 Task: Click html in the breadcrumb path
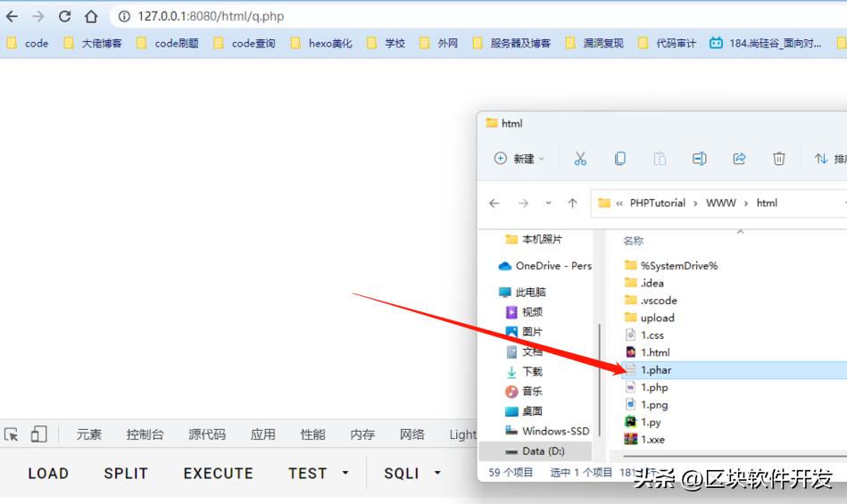point(767,203)
